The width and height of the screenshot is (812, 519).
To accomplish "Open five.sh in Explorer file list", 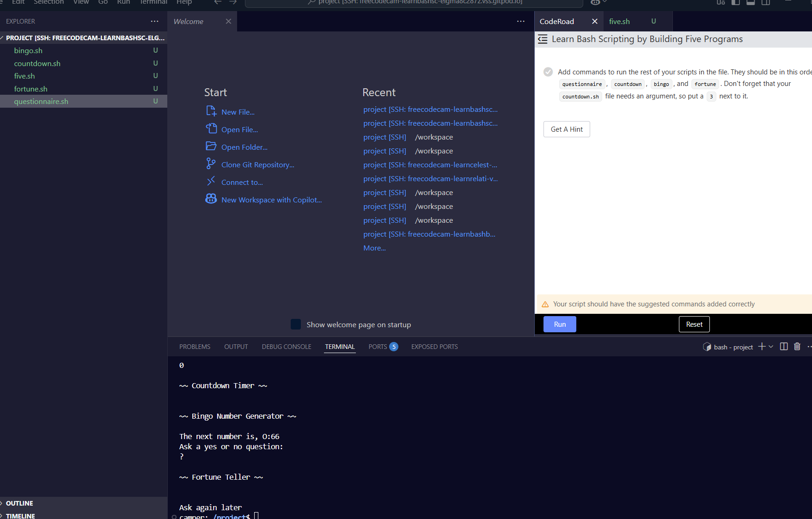I will click(24, 76).
